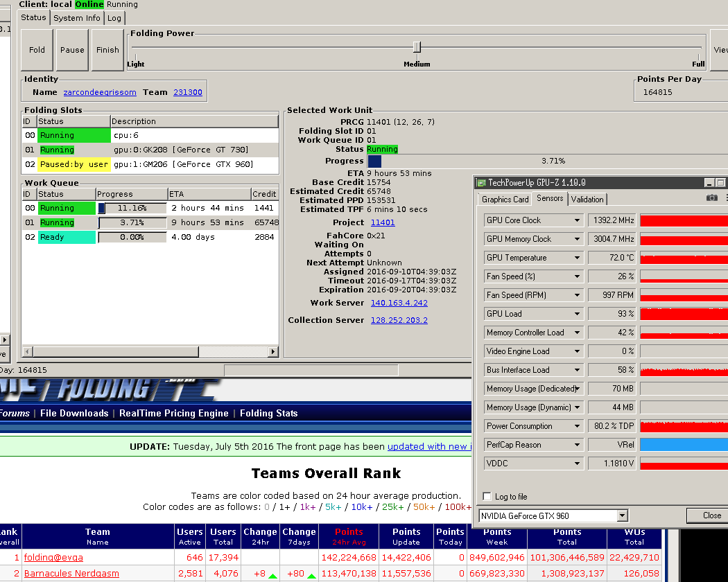Open the GPU-Z Validation tab
728x582 pixels.
tap(587, 200)
